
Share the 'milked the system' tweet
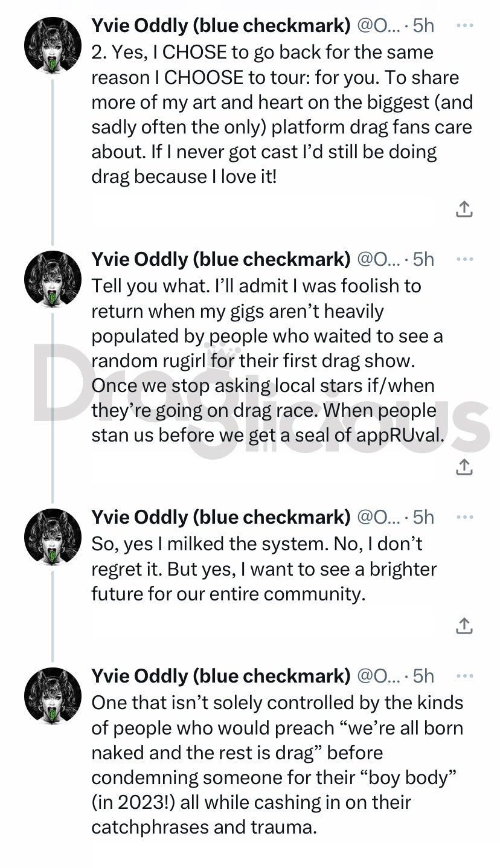pyautogui.click(x=463, y=626)
